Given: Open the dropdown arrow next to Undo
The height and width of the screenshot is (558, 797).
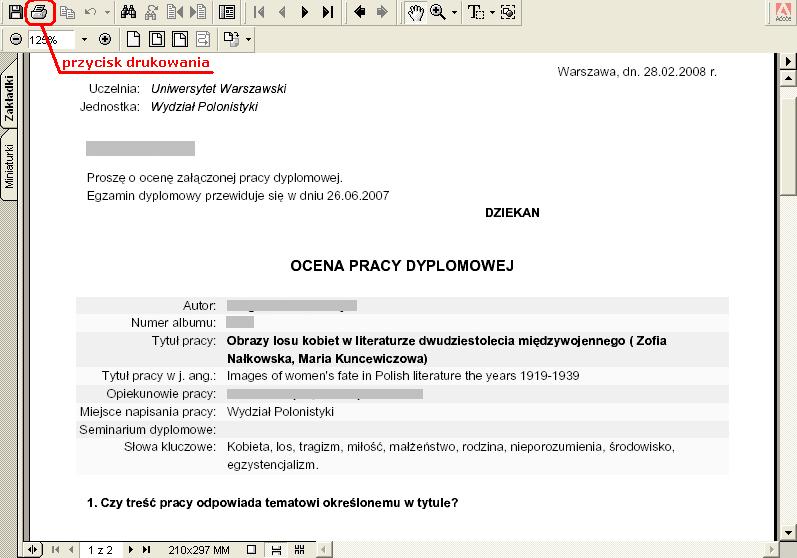Looking at the screenshot, I should (107, 12).
